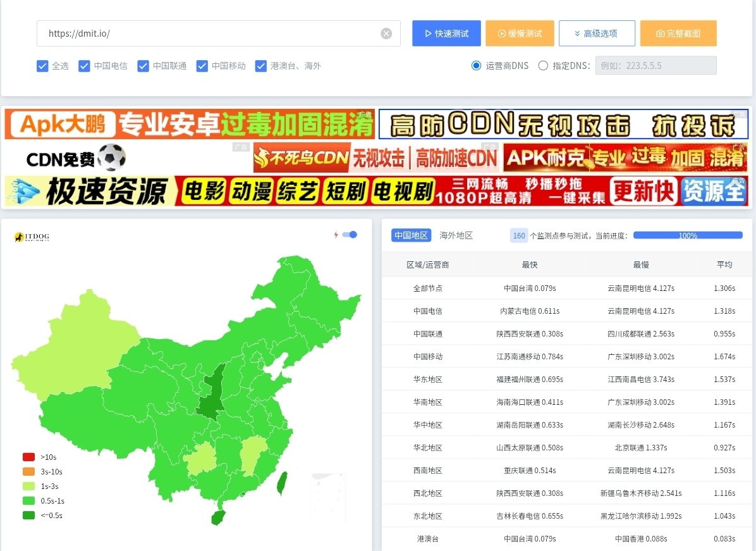Open the APK耐克 ad banner
The width and height of the screenshot is (756, 551).
(625, 158)
